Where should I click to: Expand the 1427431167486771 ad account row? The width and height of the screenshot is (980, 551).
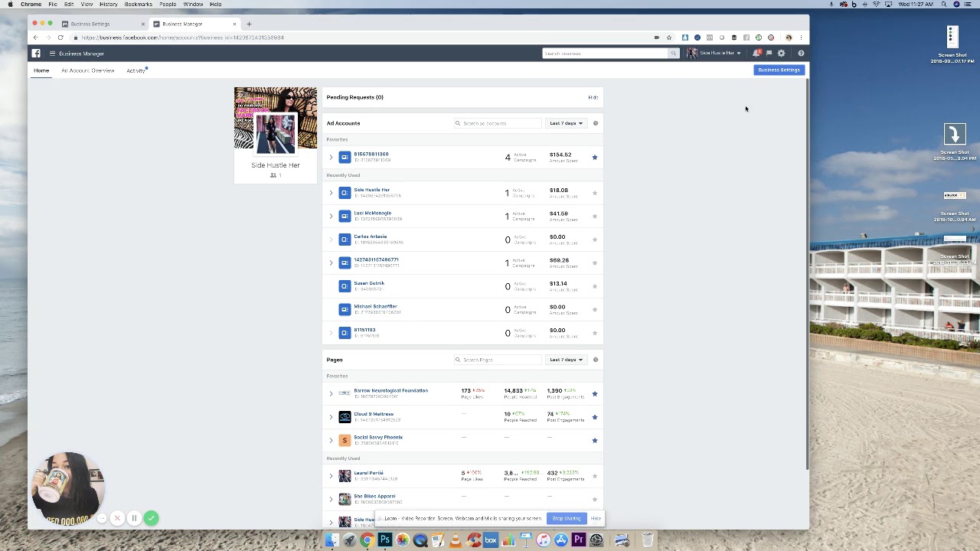click(332, 263)
